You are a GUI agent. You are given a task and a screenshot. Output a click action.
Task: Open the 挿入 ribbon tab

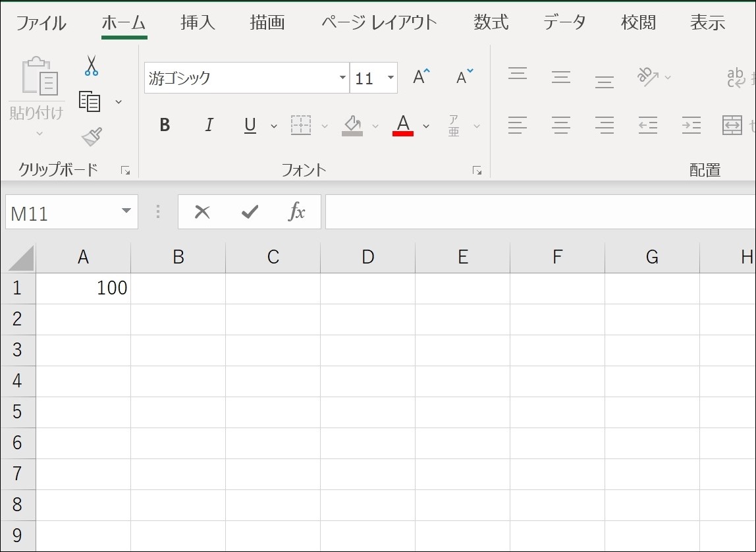point(198,22)
